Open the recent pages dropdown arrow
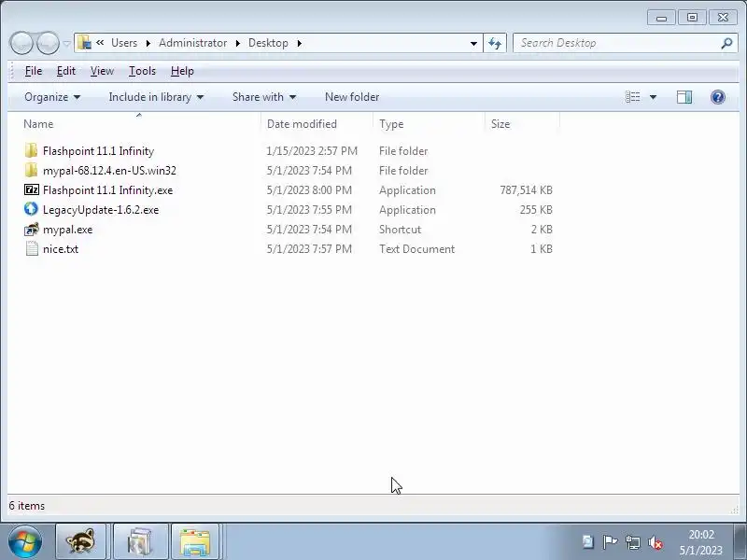Screen dimensions: 747x560 tap(66, 44)
